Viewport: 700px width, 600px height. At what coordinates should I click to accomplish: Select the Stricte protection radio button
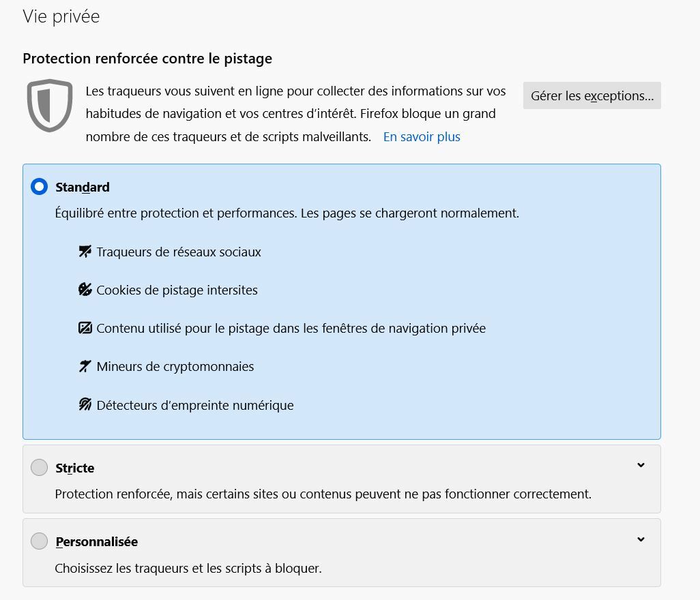pos(39,468)
